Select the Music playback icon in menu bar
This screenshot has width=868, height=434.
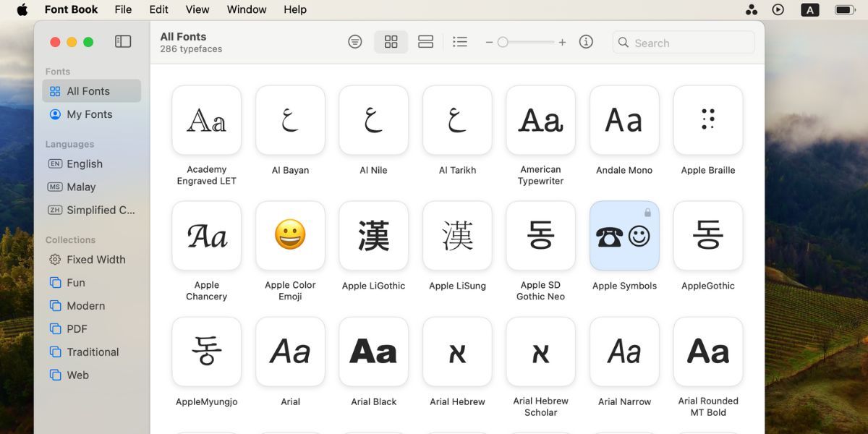coord(778,9)
